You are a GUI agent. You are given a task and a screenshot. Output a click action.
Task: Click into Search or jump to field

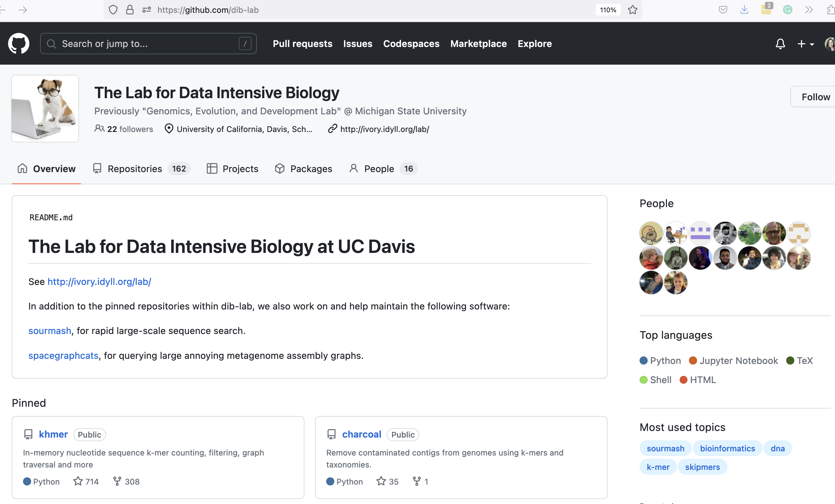[x=148, y=44]
